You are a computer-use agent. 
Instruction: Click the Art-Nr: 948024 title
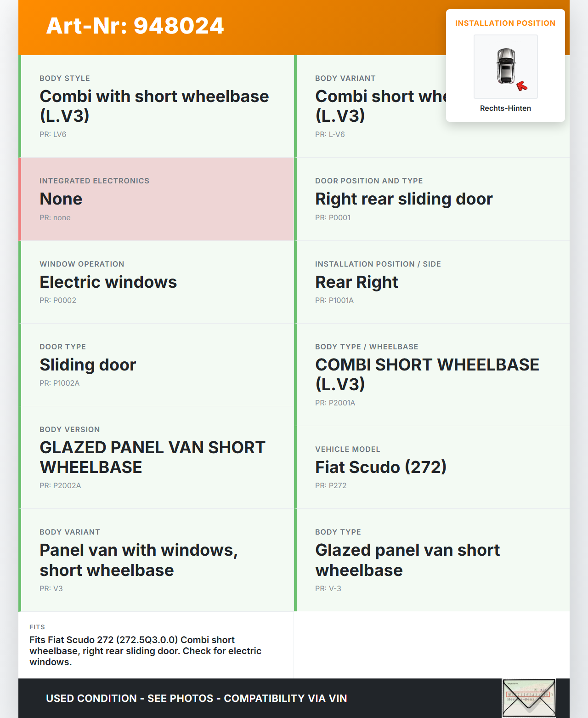pyautogui.click(x=135, y=26)
